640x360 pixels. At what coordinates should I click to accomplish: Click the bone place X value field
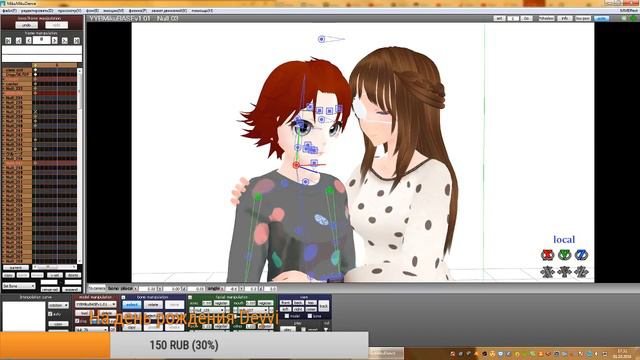[147, 289]
